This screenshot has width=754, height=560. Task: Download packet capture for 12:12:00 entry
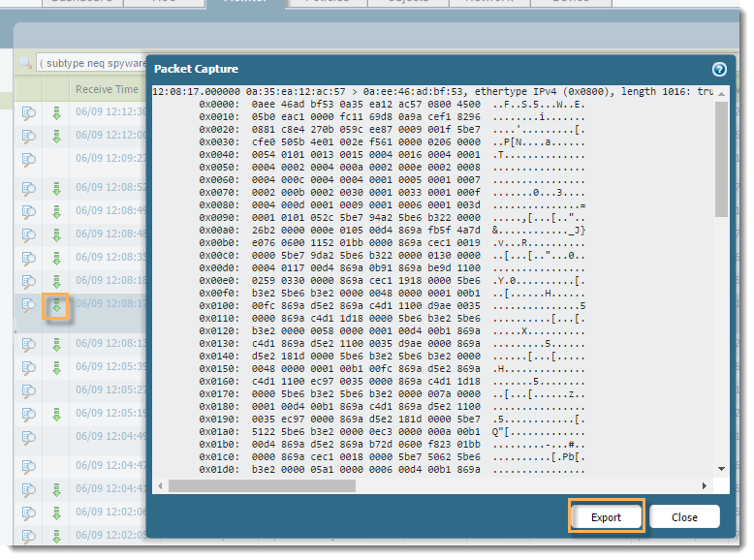coord(57,137)
